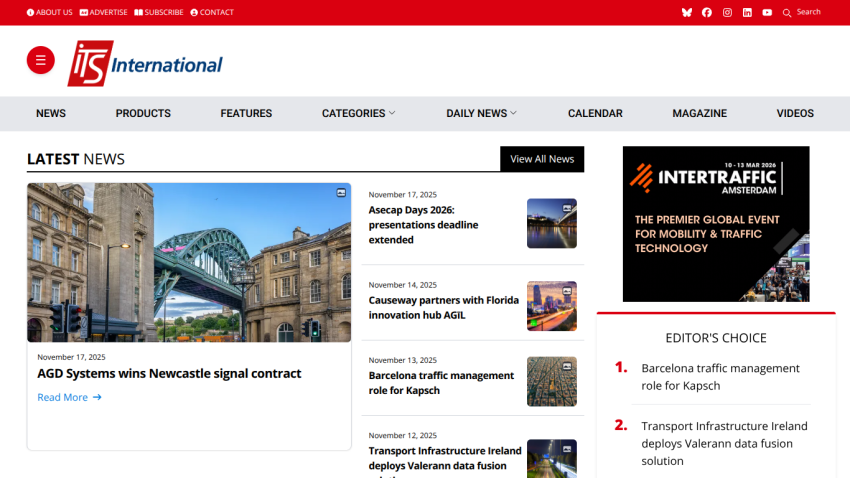Open the Barcelona aerial thumbnail
Viewport: 850px width, 478px height.
552,382
